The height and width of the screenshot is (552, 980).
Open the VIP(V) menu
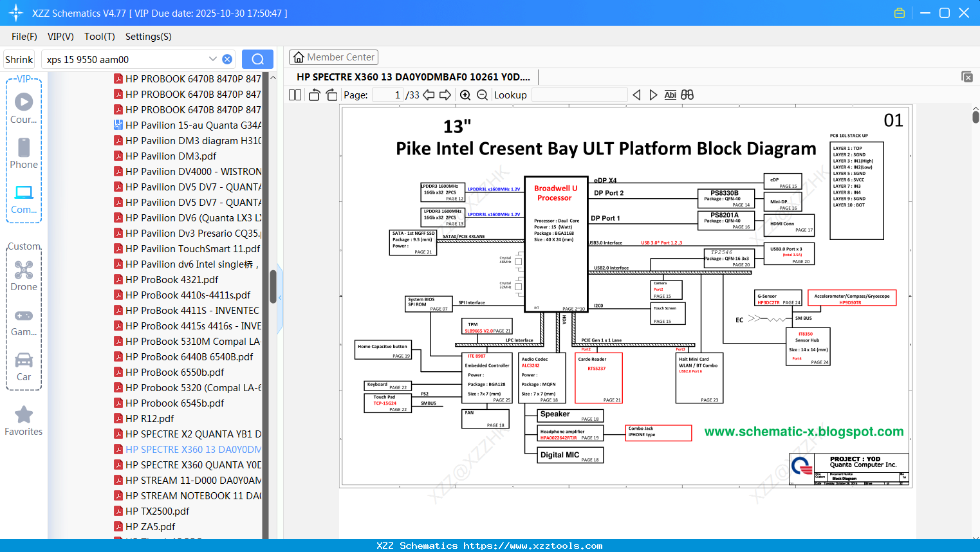point(60,37)
